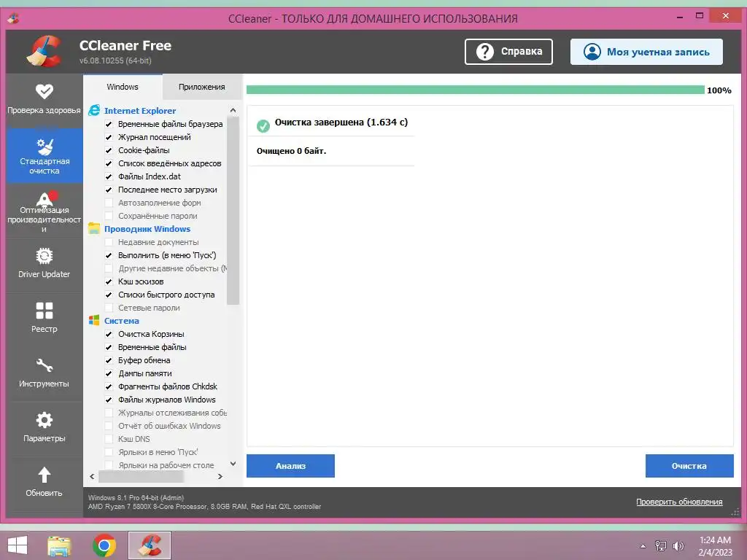Uncheck Временные файлы браузера
Screen dimensions: 747x560
coord(109,124)
